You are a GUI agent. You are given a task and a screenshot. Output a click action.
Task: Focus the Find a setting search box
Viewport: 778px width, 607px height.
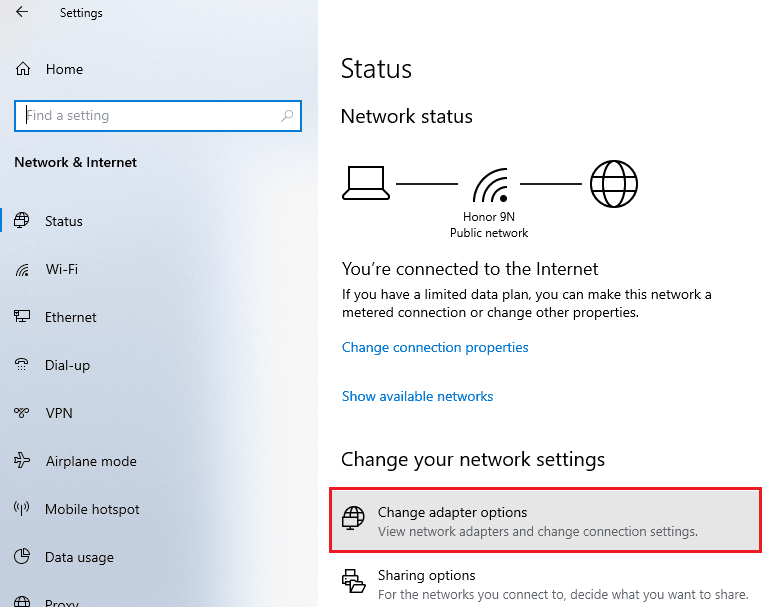[x=150, y=116]
